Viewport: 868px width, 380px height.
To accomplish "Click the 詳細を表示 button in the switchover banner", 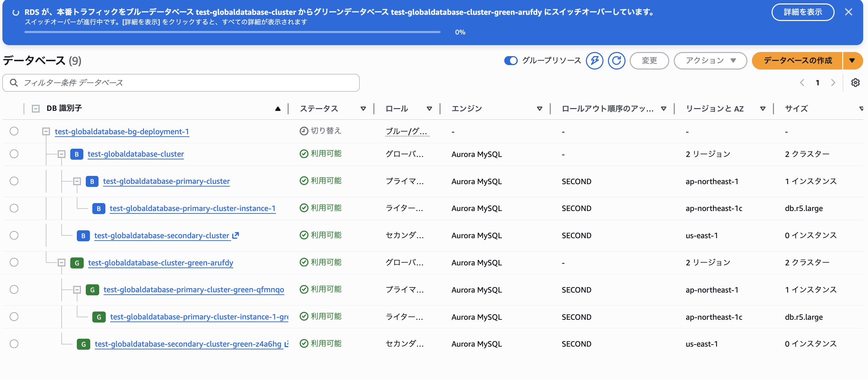I will coord(803,12).
